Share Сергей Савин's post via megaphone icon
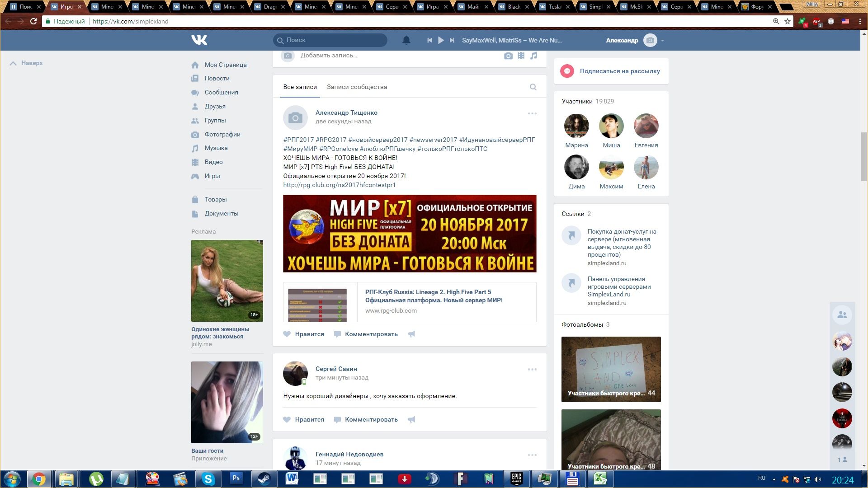 (x=411, y=420)
